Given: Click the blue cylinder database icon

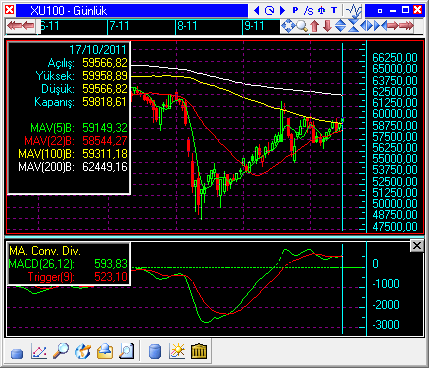Looking at the screenshot, I should [x=155, y=351].
